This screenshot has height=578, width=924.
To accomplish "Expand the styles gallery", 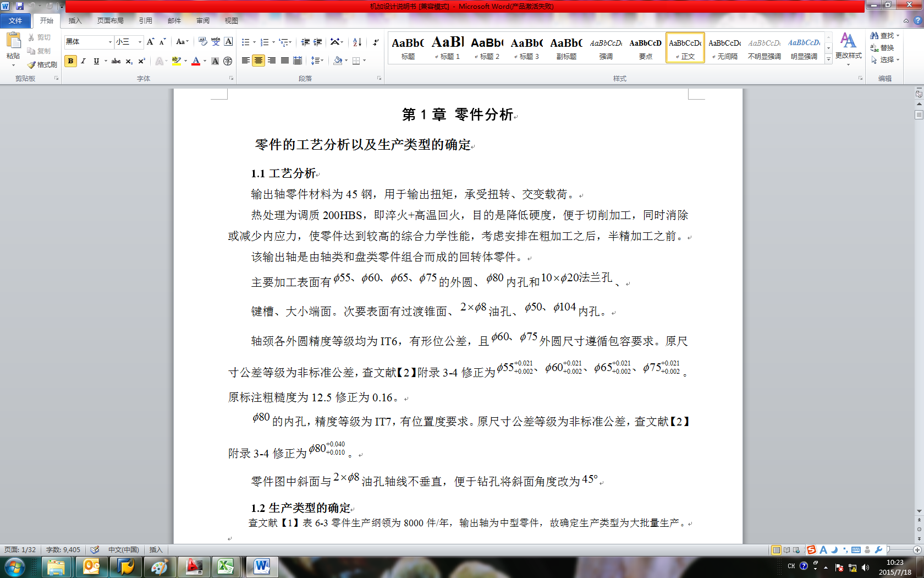I will [x=828, y=59].
